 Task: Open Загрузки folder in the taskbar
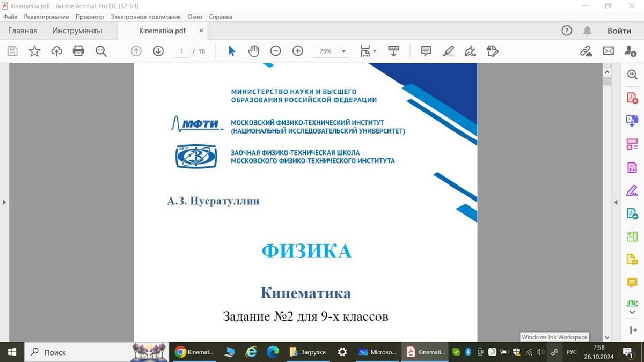(309, 352)
